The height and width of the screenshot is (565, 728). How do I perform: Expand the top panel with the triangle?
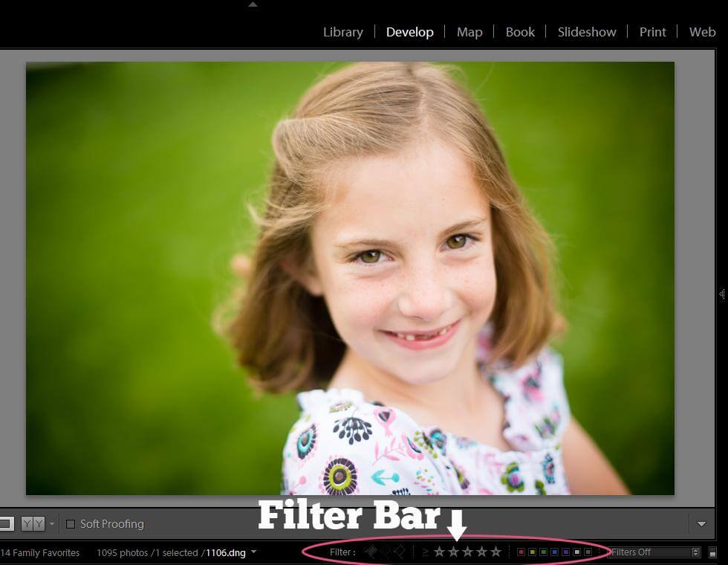coord(253,4)
